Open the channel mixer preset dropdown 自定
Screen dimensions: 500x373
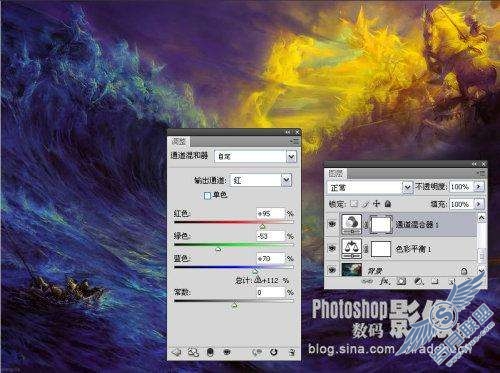point(255,156)
